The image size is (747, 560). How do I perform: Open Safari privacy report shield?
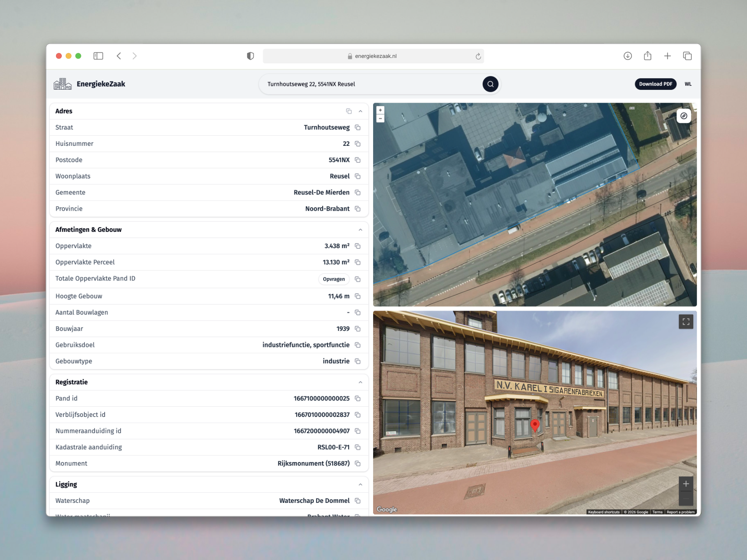(250, 56)
